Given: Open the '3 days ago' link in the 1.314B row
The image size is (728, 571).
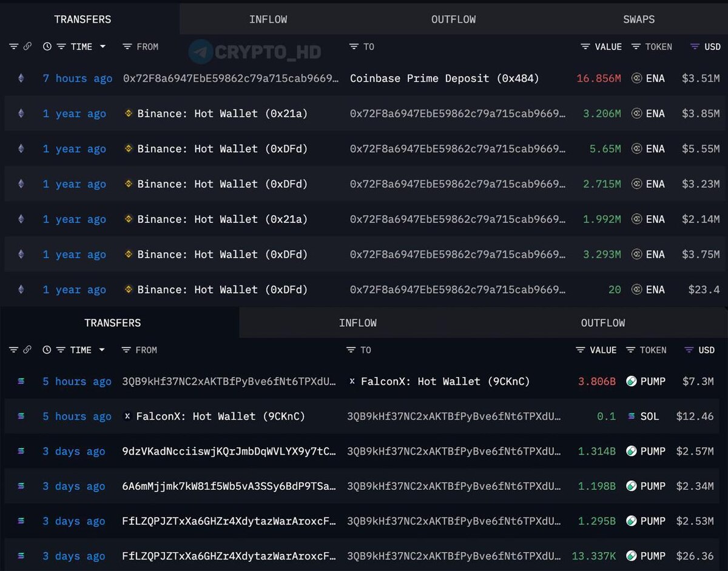Looking at the screenshot, I should click(74, 451).
